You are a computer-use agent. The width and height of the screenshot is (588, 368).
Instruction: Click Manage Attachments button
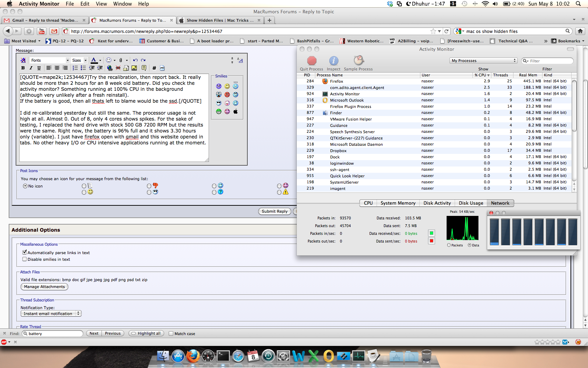pos(44,287)
